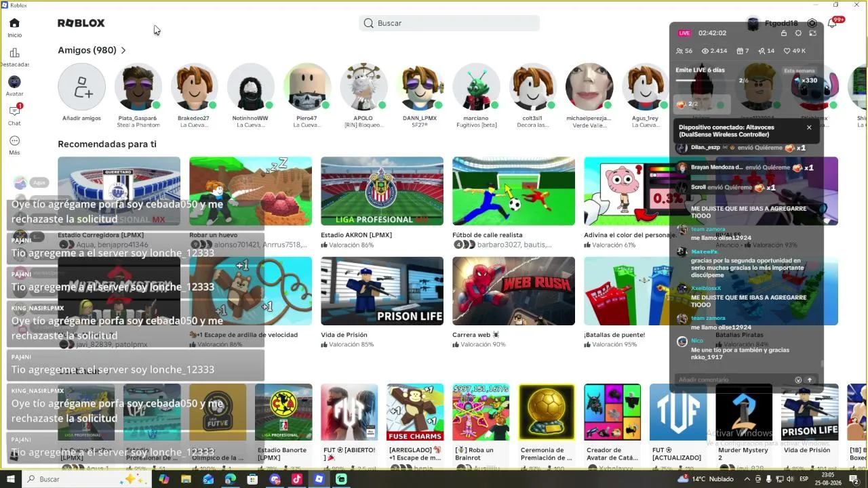This screenshot has height=488, width=868.
Task: Open the Ftgodd18 profile avatar
Action: 753,24
